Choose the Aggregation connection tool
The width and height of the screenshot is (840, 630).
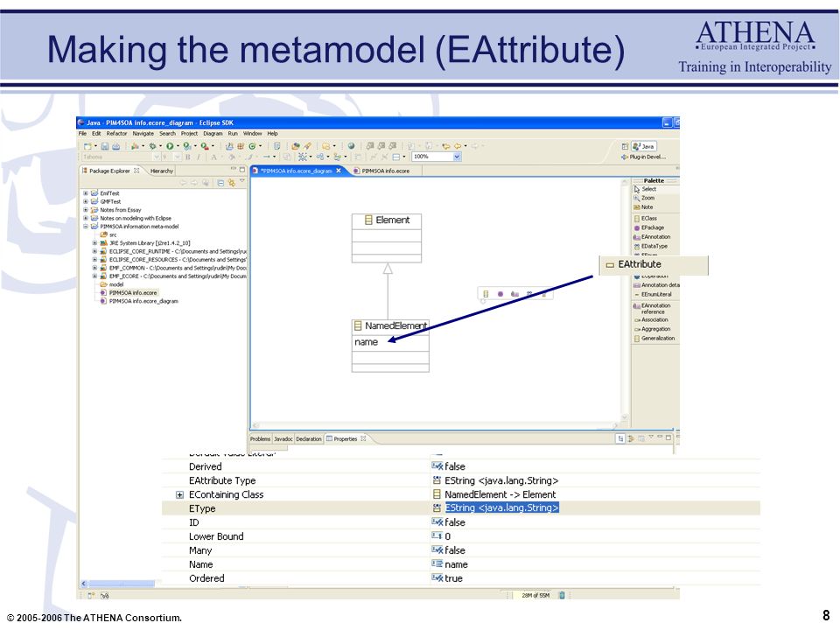point(652,330)
